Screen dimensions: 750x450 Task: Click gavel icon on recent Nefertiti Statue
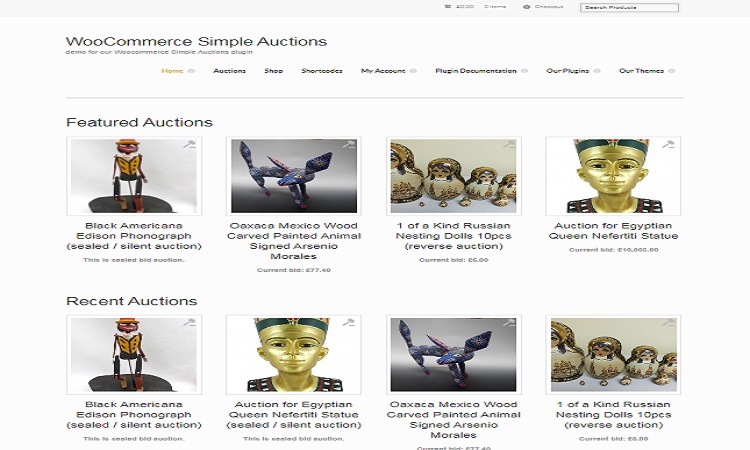[349, 322]
